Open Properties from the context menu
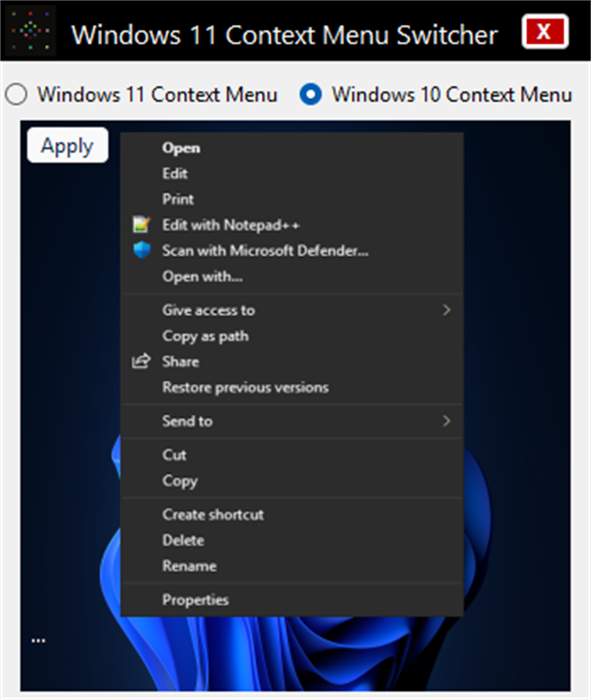This screenshot has width=591, height=700. 292,599
